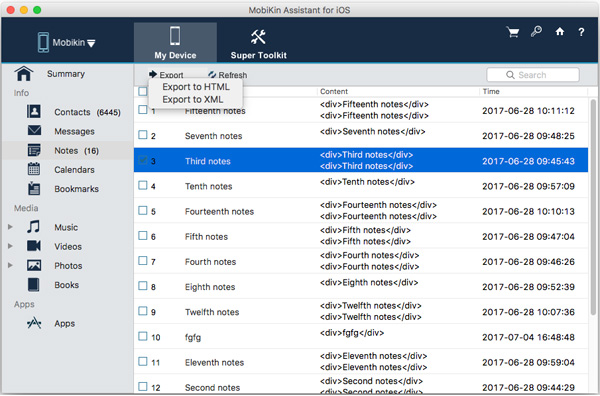Click the Contacts icon in sidebar
This screenshot has width=600, height=396.
pos(34,111)
